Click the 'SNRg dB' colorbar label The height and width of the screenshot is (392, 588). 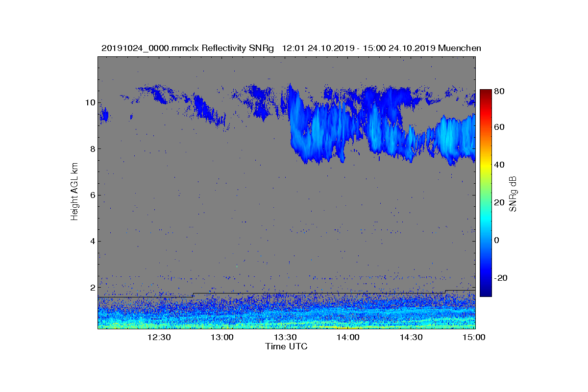(513, 194)
